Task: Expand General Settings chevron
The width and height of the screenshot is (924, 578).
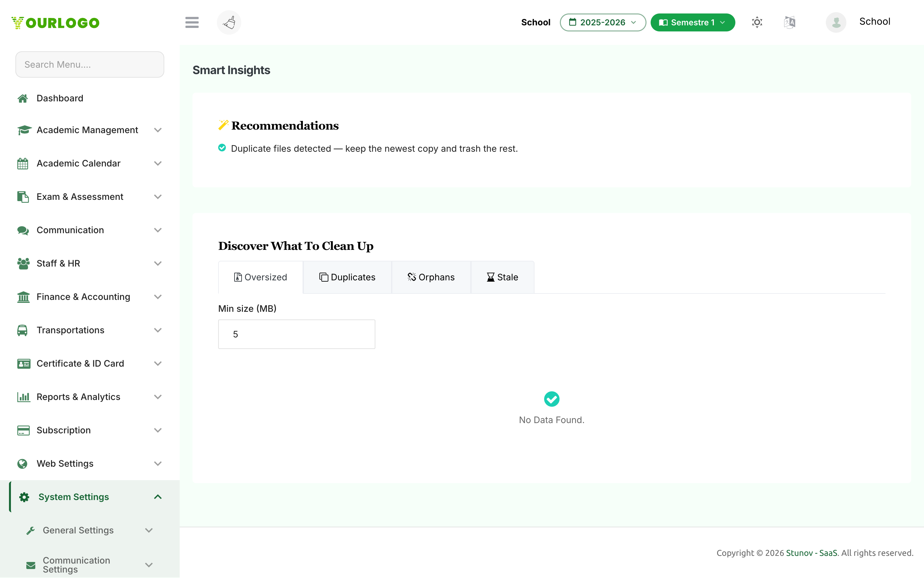Action: 149,531
